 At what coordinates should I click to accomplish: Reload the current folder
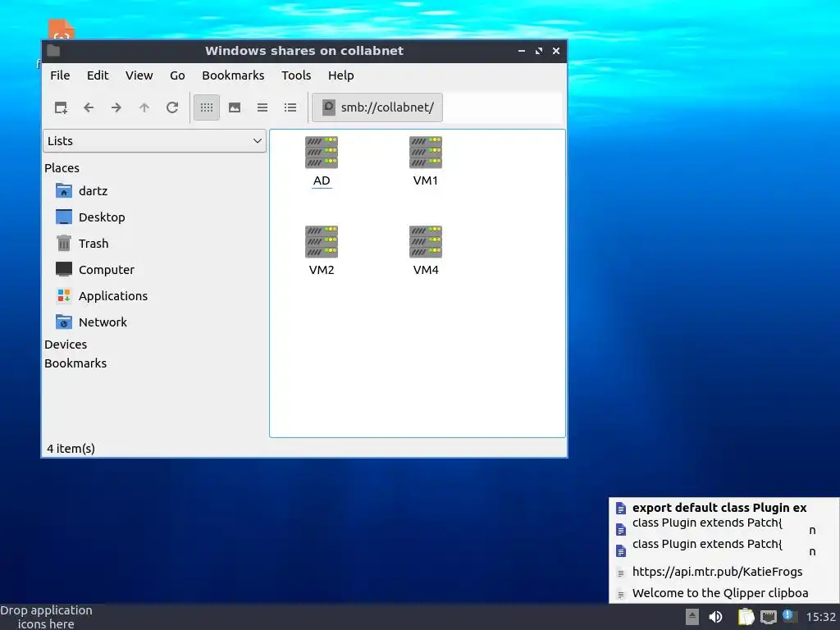click(172, 107)
